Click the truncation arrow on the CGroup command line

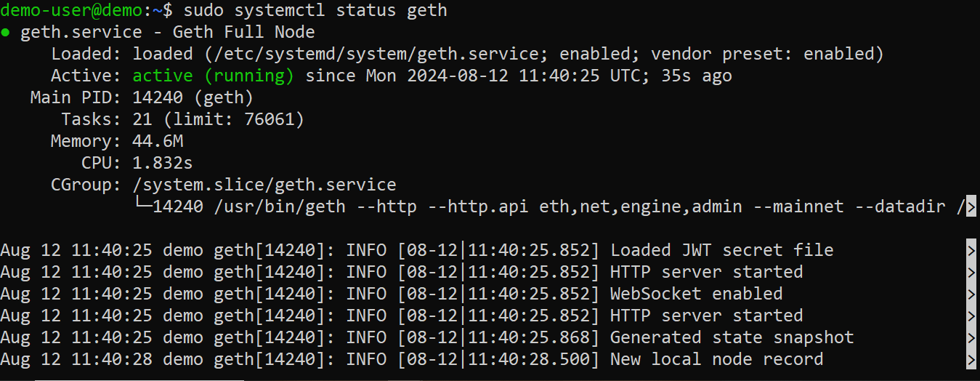click(x=971, y=207)
